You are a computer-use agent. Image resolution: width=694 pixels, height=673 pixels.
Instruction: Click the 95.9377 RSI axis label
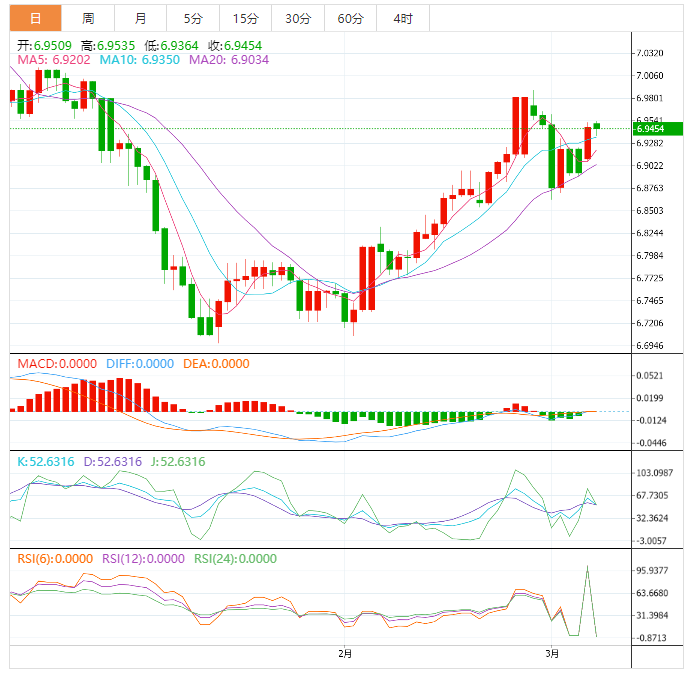652,570
